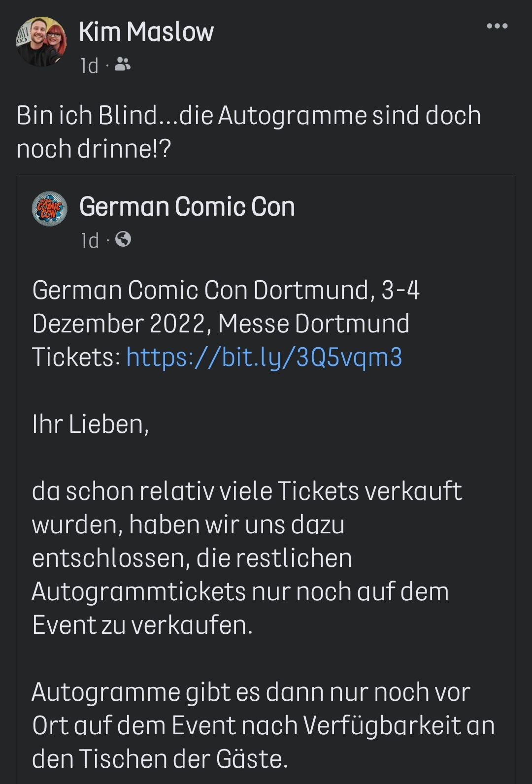Open Kim Maslow's profile picture
This screenshot has height=784, width=532.
pos(41,42)
